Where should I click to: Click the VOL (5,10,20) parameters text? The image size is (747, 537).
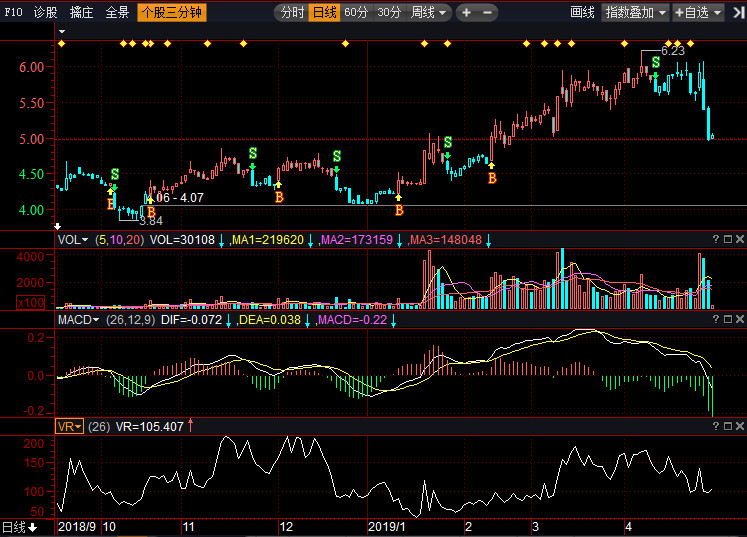coord(119,240)
